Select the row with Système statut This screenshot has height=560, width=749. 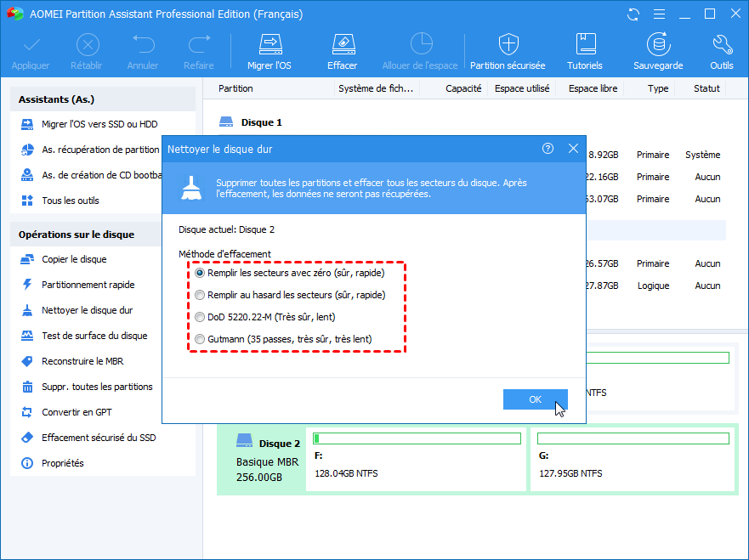coord(656,155)
